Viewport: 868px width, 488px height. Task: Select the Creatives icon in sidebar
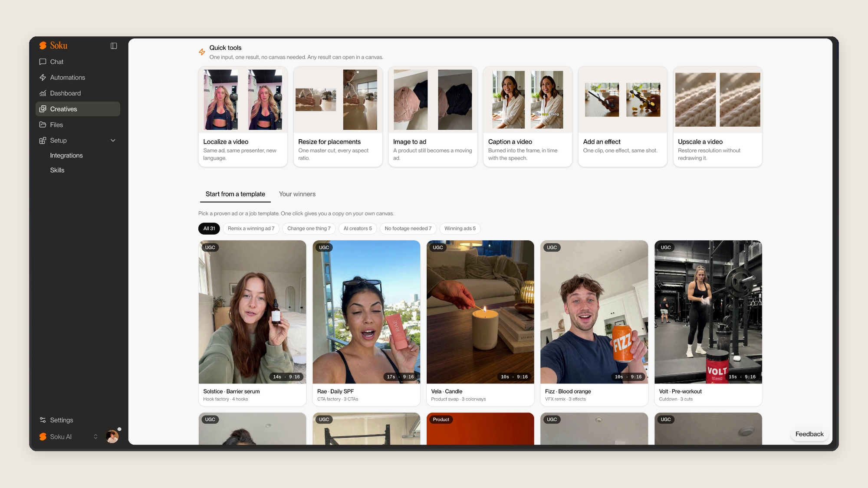(43, 109)
